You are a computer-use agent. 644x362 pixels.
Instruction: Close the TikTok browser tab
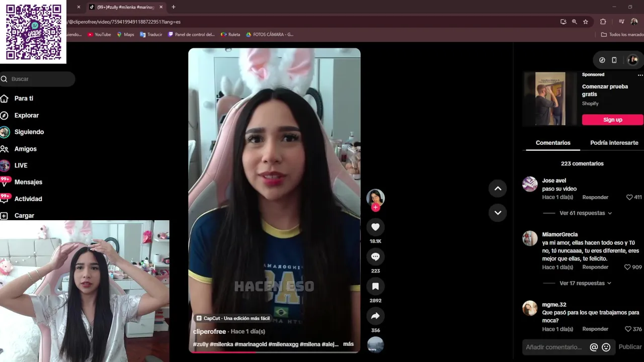[x=161, y=7]
